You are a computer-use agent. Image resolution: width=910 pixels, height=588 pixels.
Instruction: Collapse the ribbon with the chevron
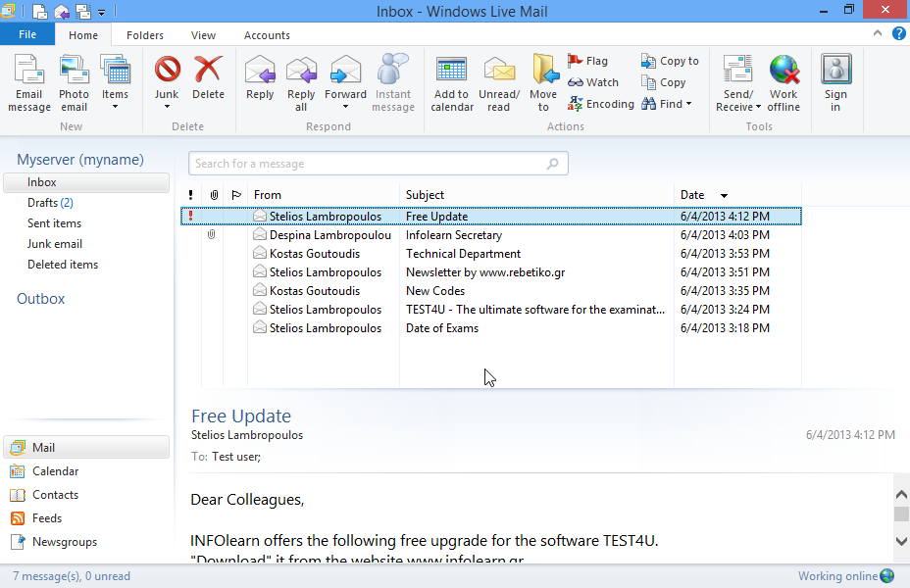878,33
